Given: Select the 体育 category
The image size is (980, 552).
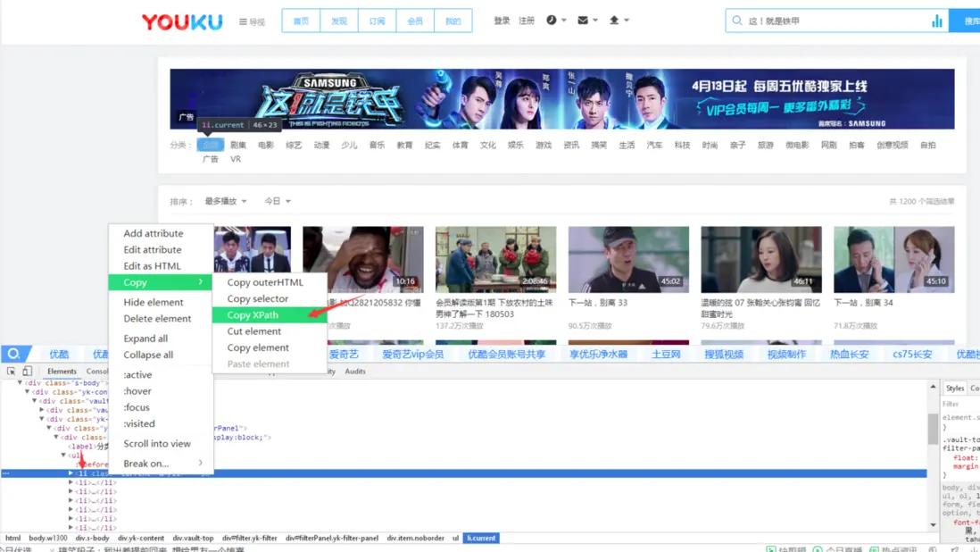Looking at the screenshot, I should click(460, 145).
